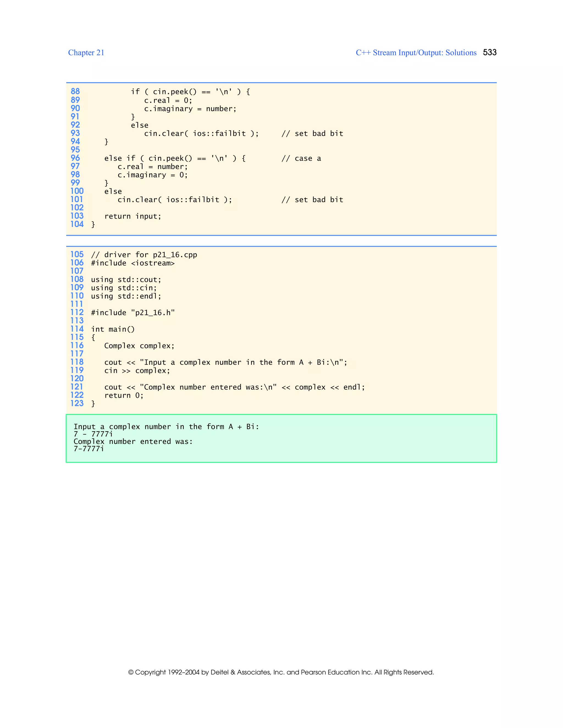
Task: Click '#include <iostream>' line
Action: [x=133, y=263]
